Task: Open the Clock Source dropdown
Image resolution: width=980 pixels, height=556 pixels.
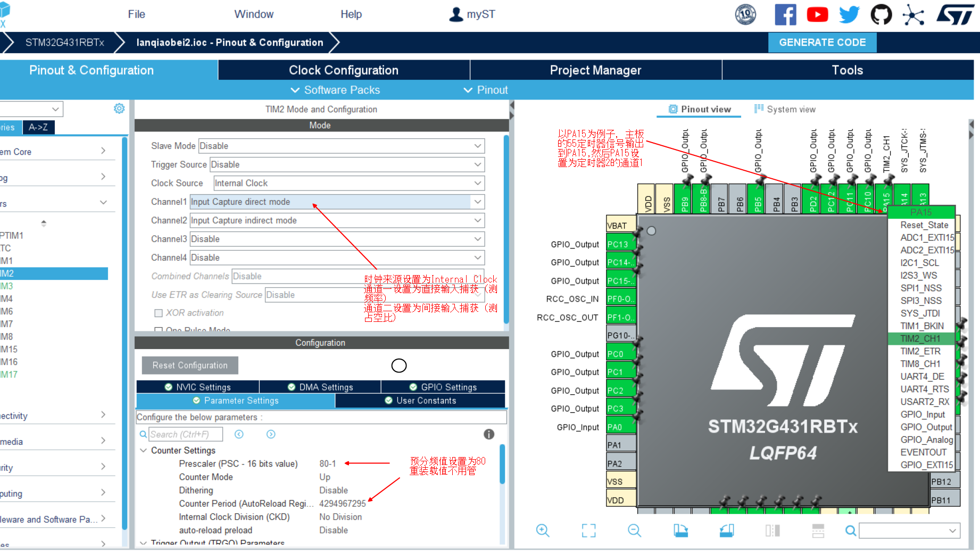Action: [349, 183]
